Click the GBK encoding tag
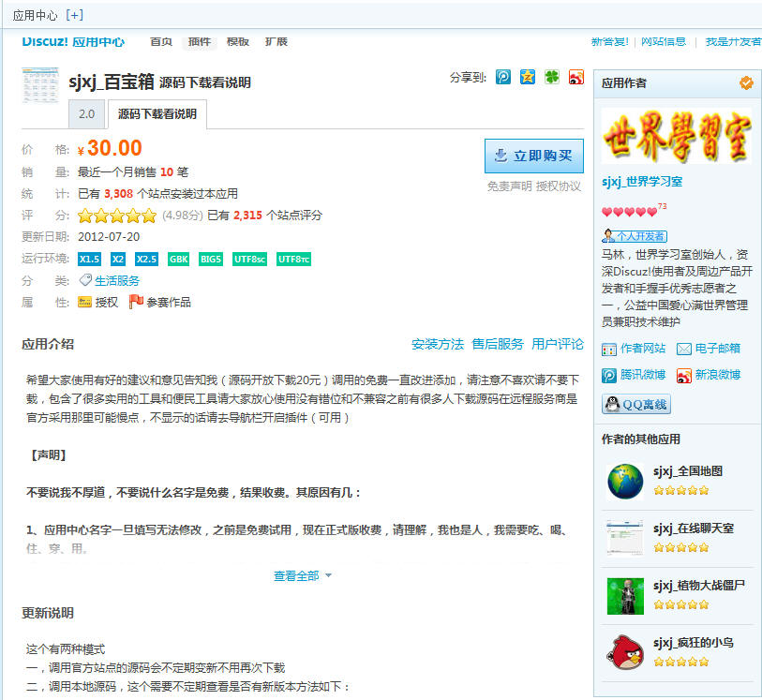Image resolution: width=762 pixels, height=700 pixels. pos(178,259)
